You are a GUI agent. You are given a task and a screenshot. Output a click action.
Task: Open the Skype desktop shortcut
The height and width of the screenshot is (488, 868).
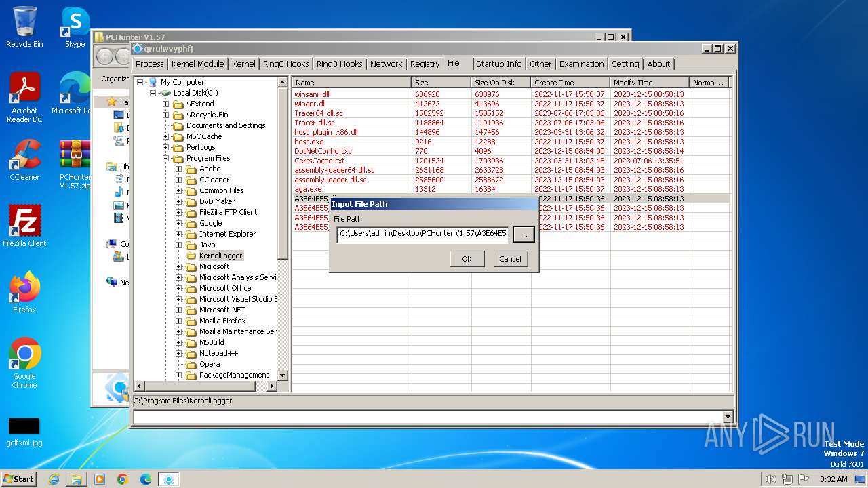point(75,27)
